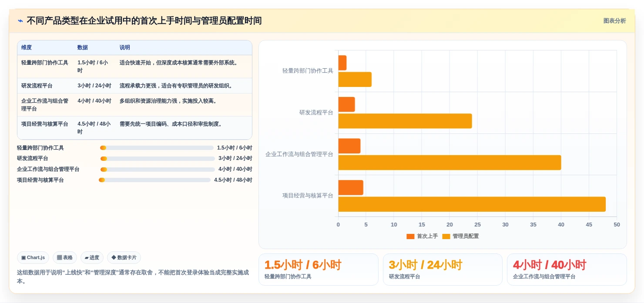Click the 表格 tag chip
The width and height of the screenshot is (644, 303).
click(x=65, y=258)
